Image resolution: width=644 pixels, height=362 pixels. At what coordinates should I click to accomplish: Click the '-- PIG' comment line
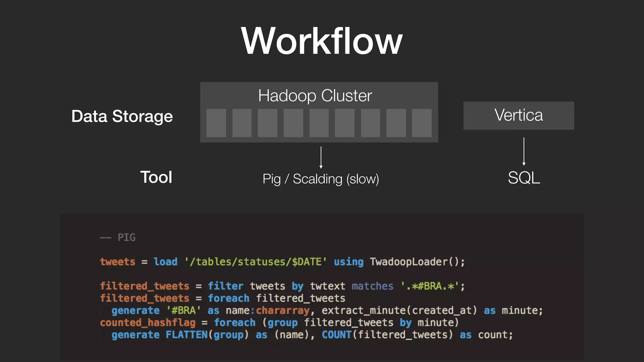coord(118,237)
